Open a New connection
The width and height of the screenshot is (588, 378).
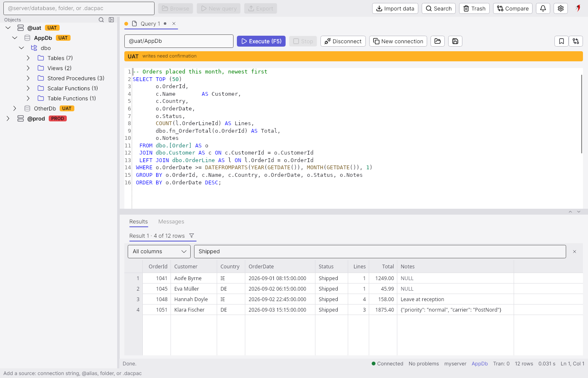pyautogui.click(x=398, y=41)
